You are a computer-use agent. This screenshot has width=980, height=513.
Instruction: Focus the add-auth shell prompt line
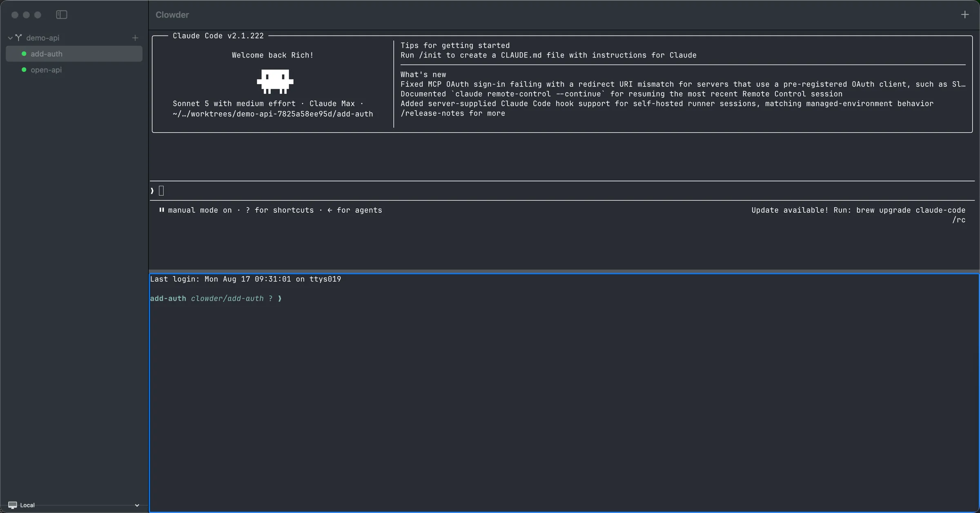pos(216,299)
